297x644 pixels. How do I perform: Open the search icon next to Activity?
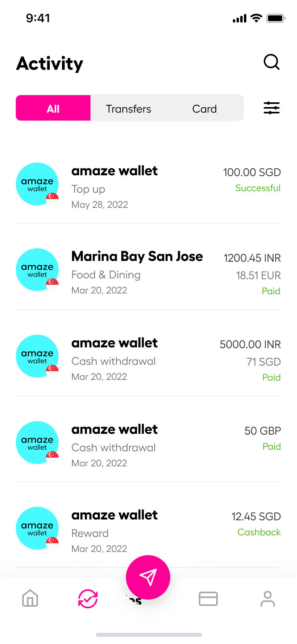point(272,62)
